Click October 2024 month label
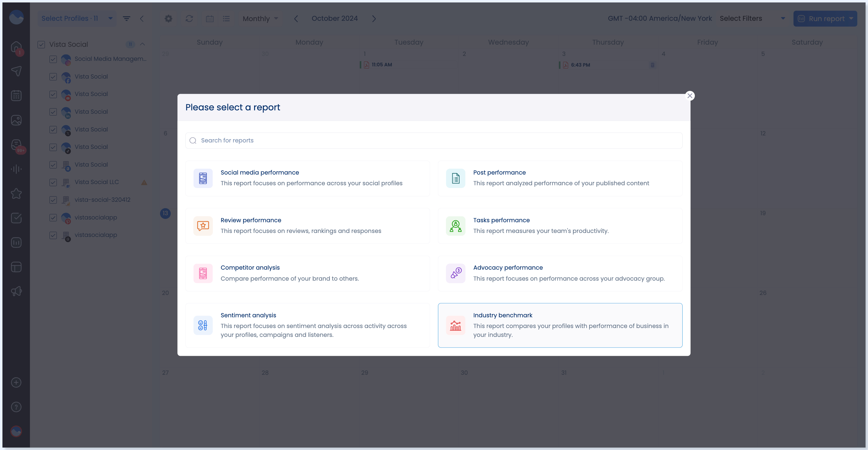 [335, 19]
